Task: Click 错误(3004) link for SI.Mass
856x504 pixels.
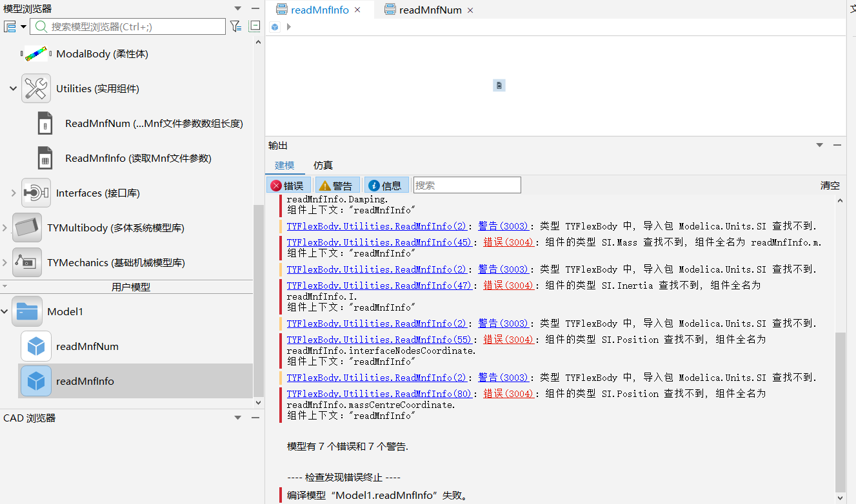Action: tap(509, 242)
